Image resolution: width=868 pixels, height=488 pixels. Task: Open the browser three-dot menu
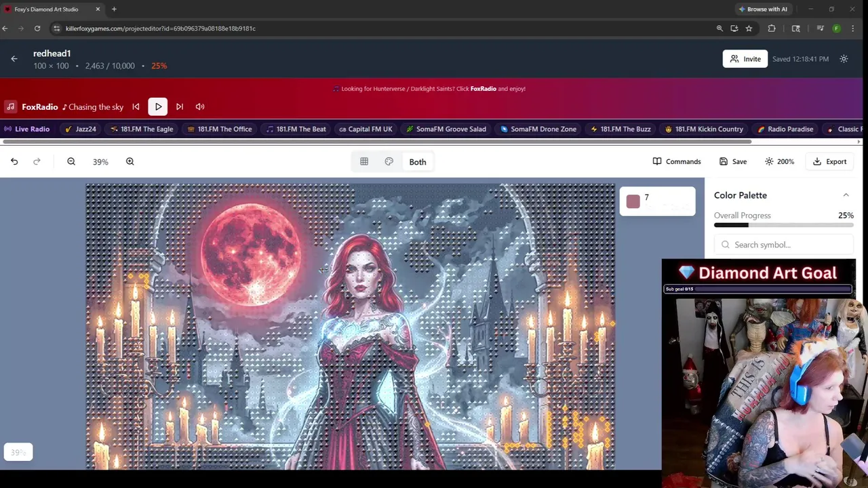(853, 28)
